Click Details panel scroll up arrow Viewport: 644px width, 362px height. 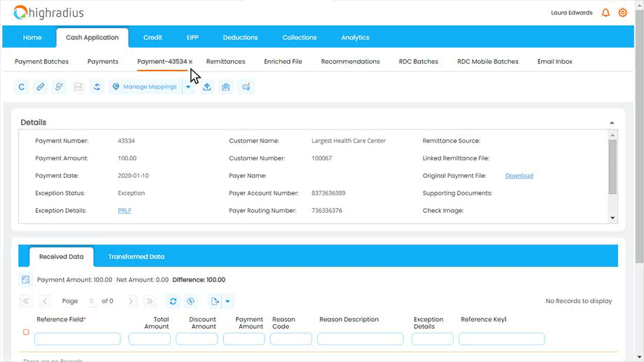(612, 135)
